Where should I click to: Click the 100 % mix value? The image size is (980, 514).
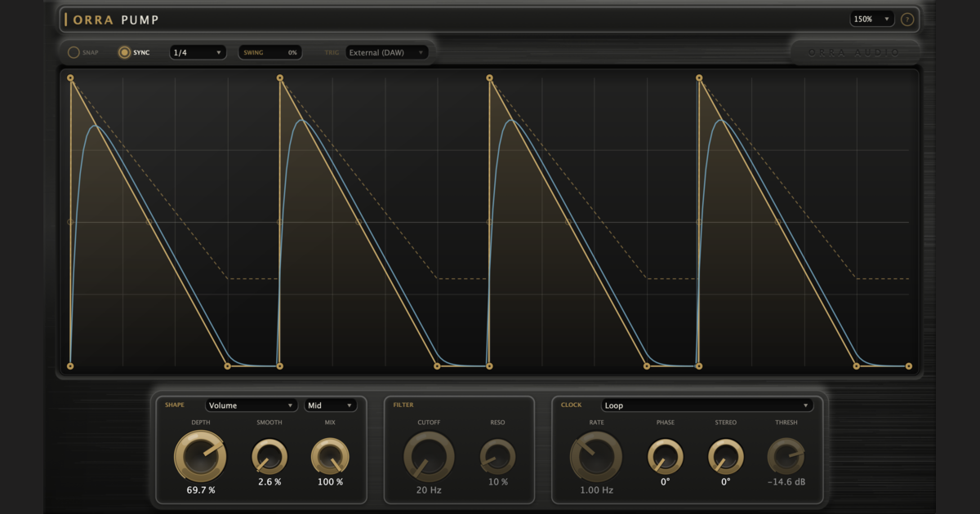[330, 482]
